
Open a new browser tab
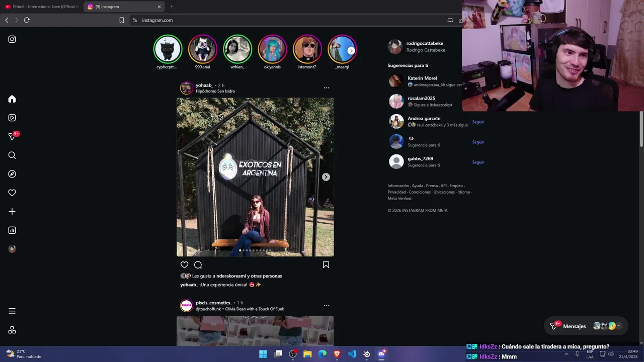click(172, 7)
